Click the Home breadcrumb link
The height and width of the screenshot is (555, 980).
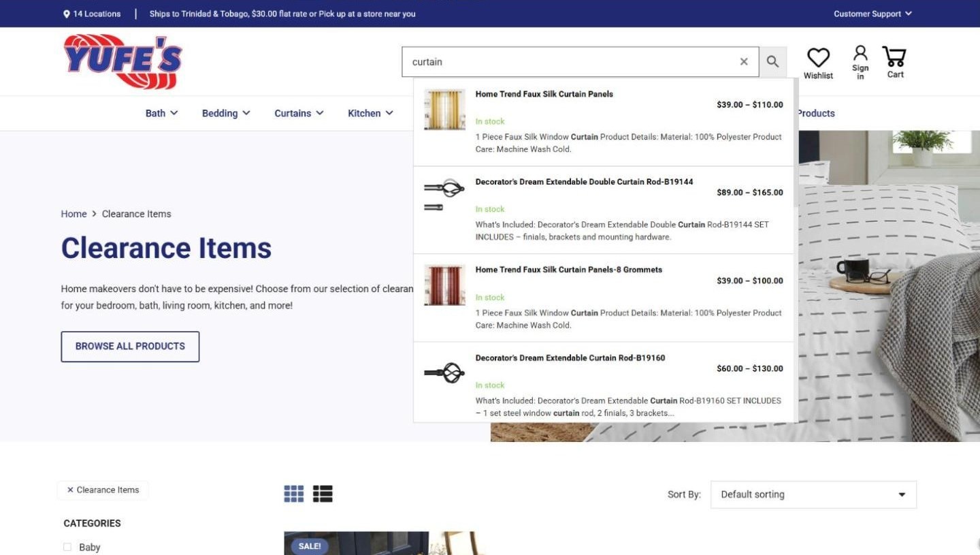click(73, 214)
